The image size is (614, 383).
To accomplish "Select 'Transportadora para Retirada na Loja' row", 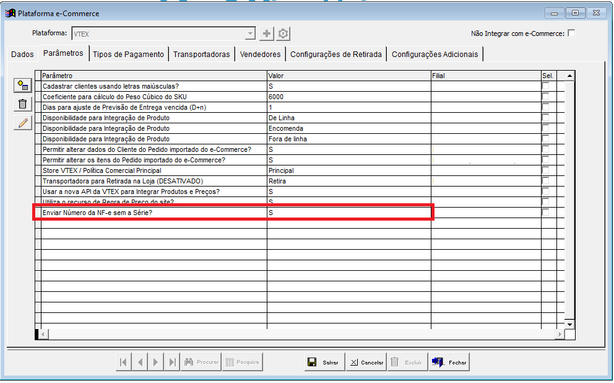I will click(299, 181).
